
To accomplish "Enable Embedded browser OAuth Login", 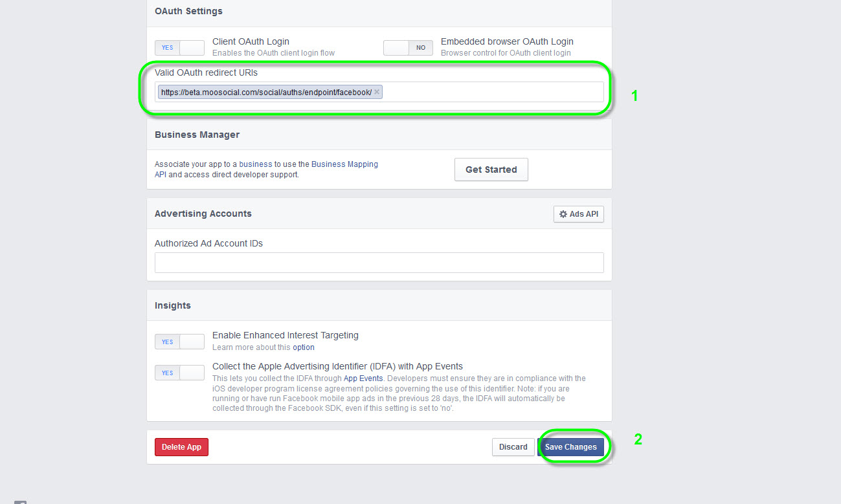I will [408, 48].
